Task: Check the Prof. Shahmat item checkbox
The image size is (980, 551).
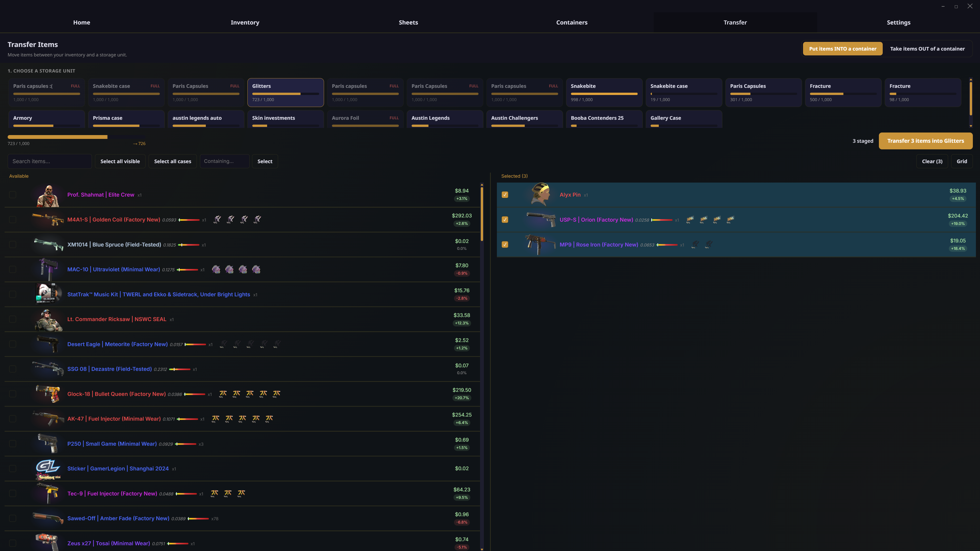Action: (13, 195)
